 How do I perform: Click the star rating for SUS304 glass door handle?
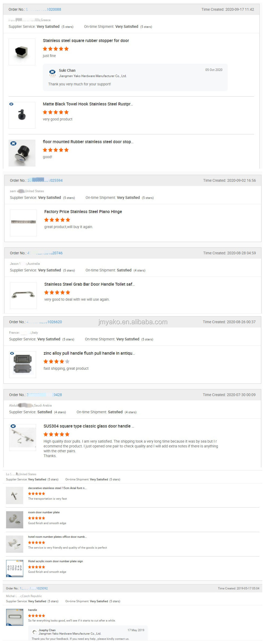point(56,434)
